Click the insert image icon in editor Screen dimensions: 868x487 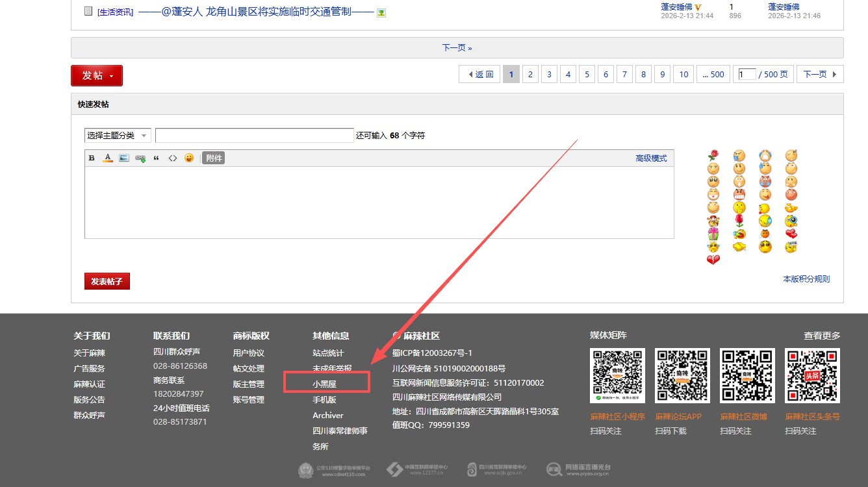(124, 158)
